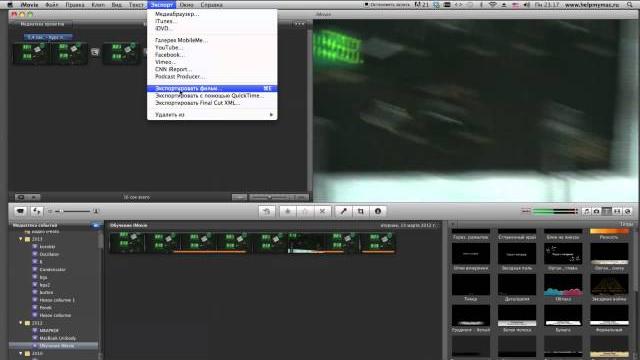
Task: Select Facebook in the export menu
Action: [212, 55]
